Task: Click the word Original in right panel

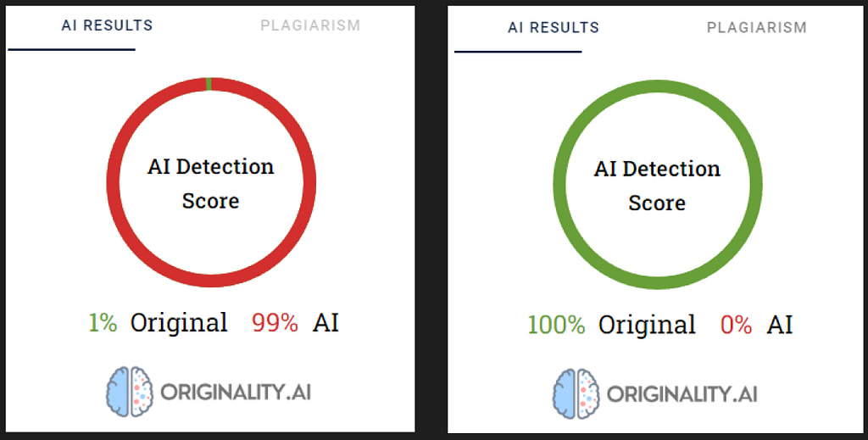Action: tap(647, 326)
